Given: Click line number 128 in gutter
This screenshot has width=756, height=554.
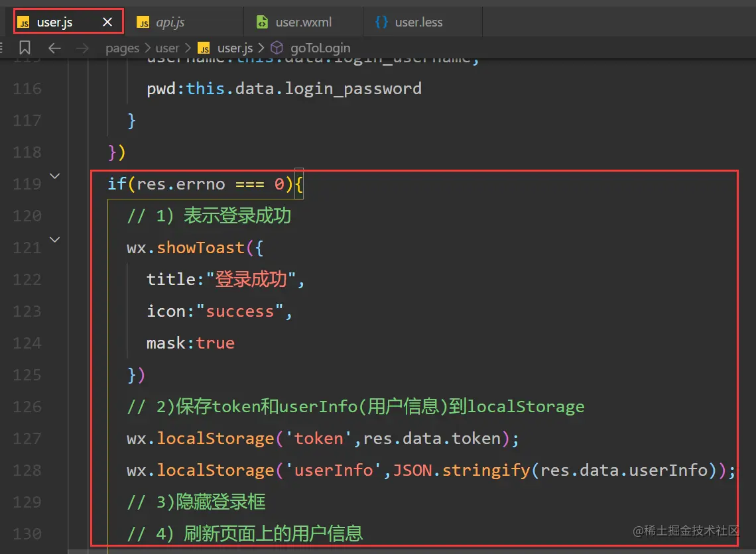Looking at the screenshot, I should (x=27, y=471).
